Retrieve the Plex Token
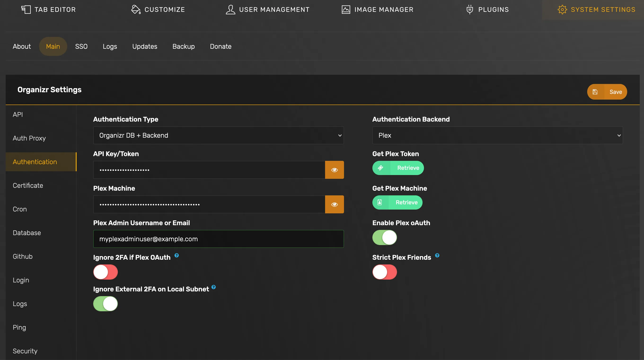The width and height of the screenshot is (644, 360). point(398,168)
